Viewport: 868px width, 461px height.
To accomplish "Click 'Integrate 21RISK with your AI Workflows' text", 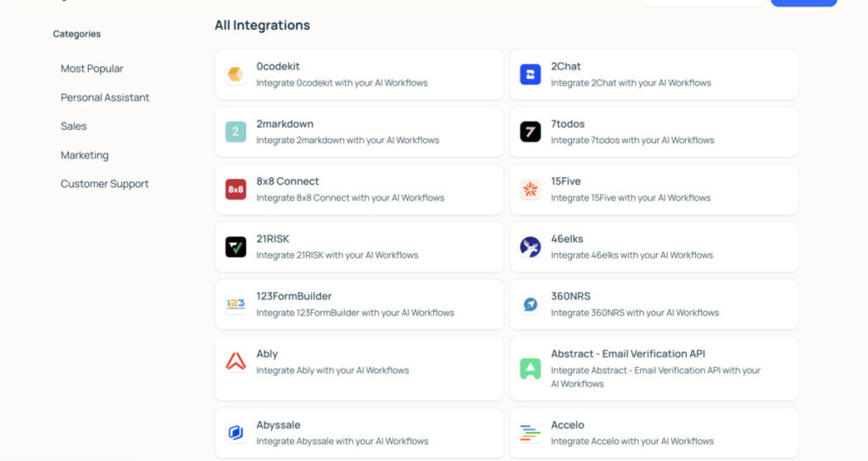I will click(337, 255).
